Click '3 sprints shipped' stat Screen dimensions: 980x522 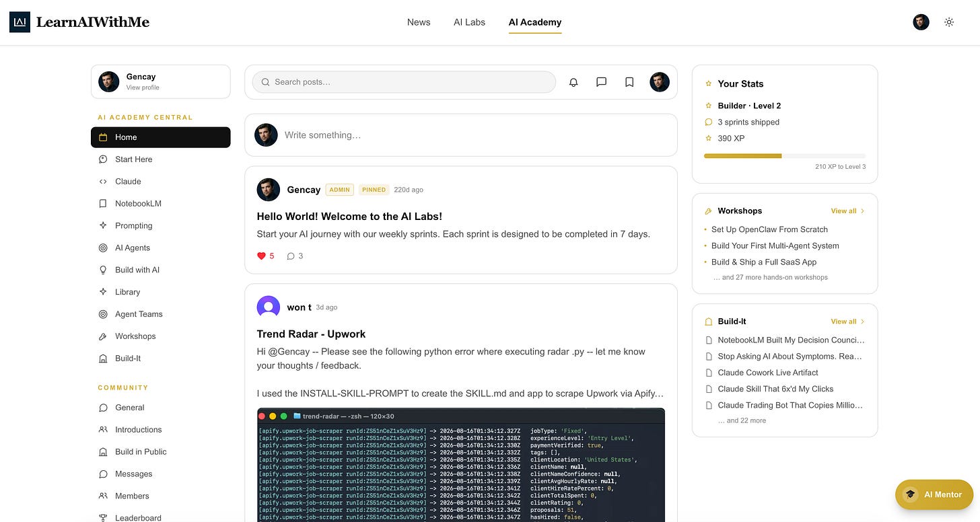[x=748, y=122]
